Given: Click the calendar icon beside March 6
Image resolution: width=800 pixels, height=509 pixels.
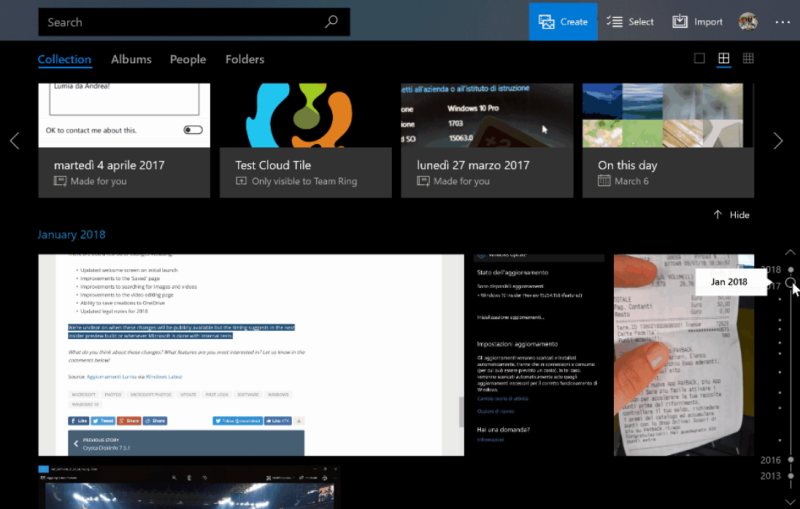Looking at the screenshot, I should [x=604, y=181].
